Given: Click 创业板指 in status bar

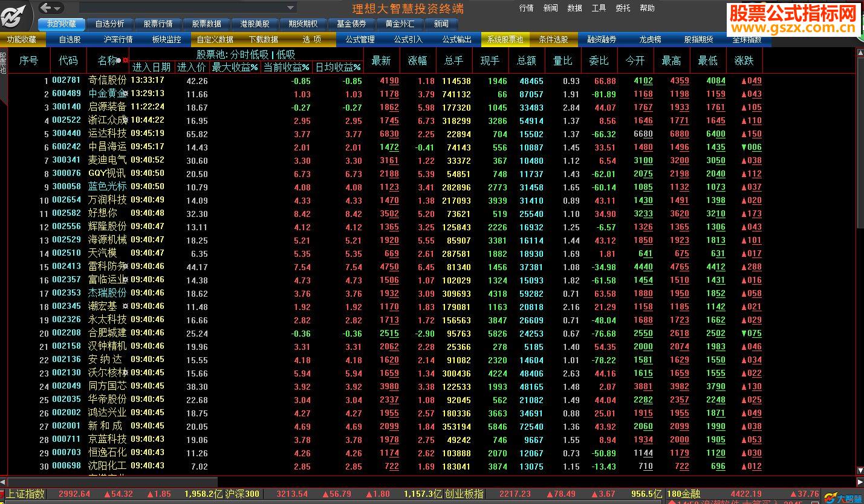Looking at the screenshot, I should click(464, 494).
